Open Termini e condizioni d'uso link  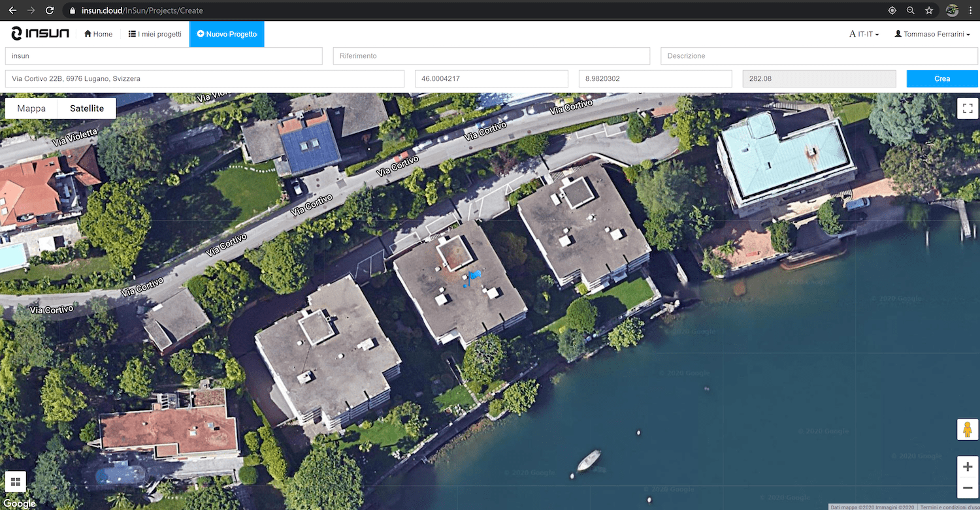(x=949, y=507)
